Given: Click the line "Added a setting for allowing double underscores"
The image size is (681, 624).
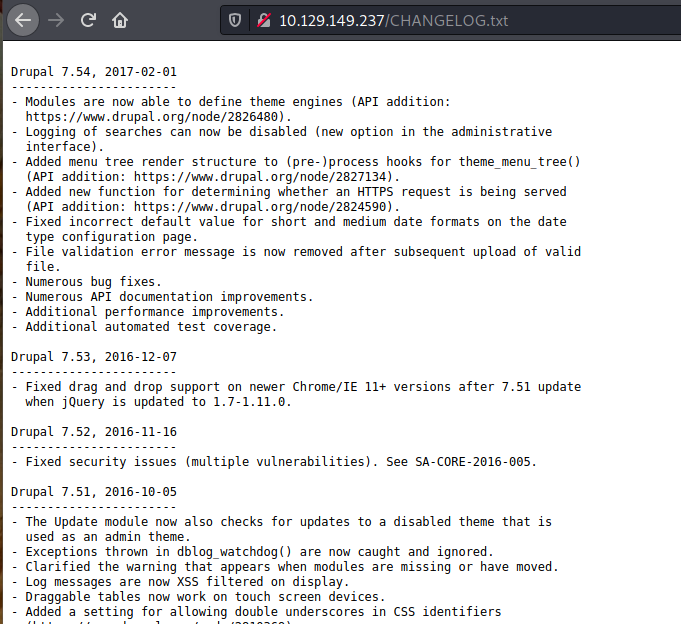Looking at the screenshot, I should click(x=263, y=611).
